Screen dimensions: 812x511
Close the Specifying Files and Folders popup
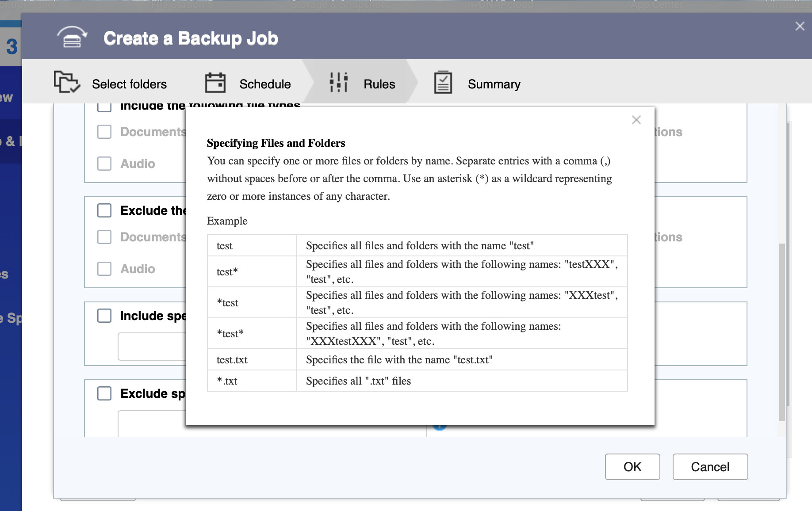point(636,120)
